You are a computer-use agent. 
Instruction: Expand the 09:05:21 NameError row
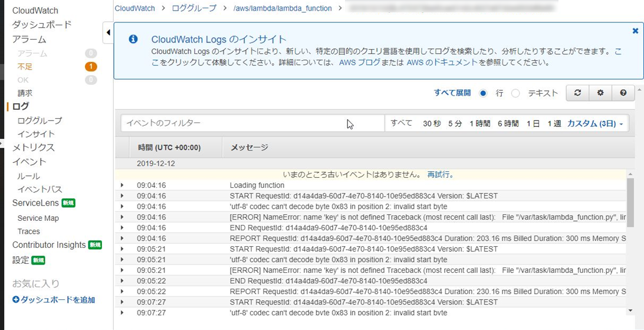pos(122,270)
